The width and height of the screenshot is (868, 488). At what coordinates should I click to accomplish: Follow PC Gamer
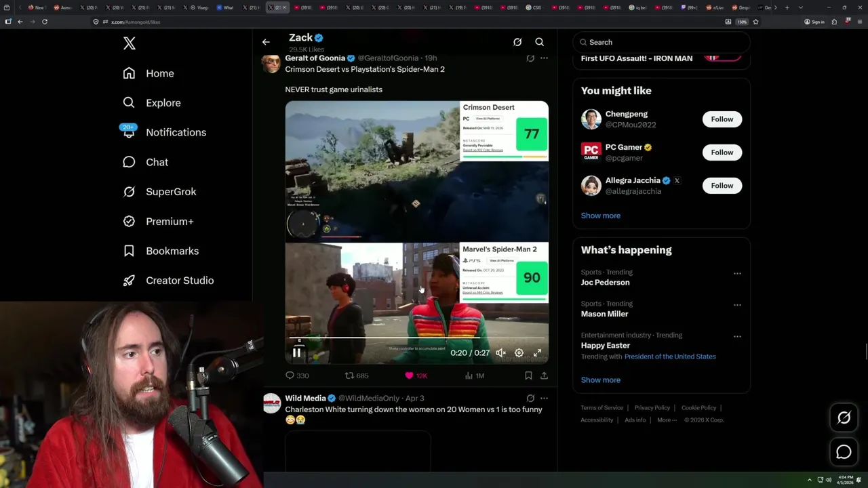coord(722,152)
